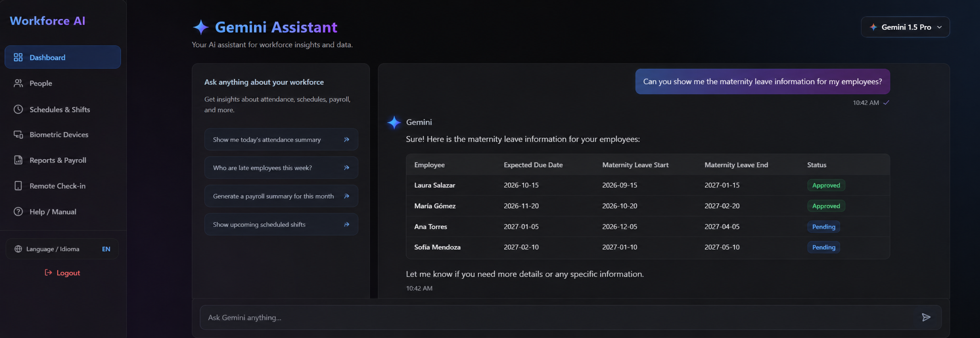This screenshot has height=338, width=980.
Task: Click the user message about maternity leave
Action: [763, 82]
